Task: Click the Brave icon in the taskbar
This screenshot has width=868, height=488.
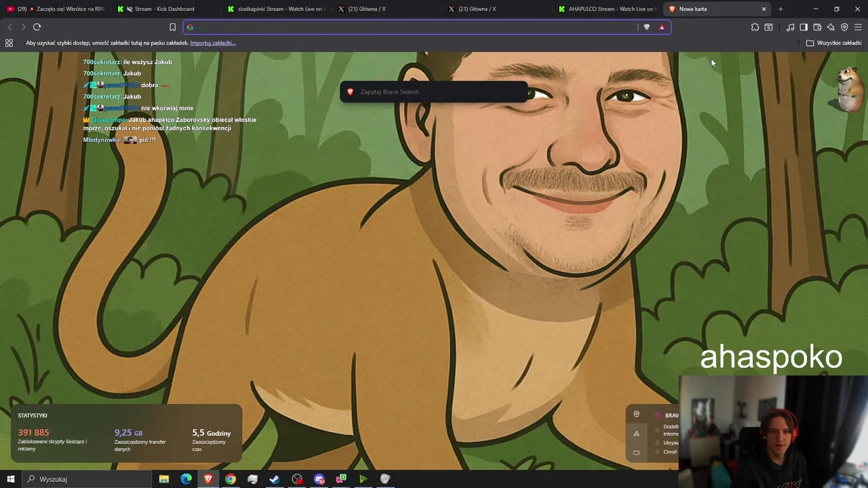Action: (208, 479)
